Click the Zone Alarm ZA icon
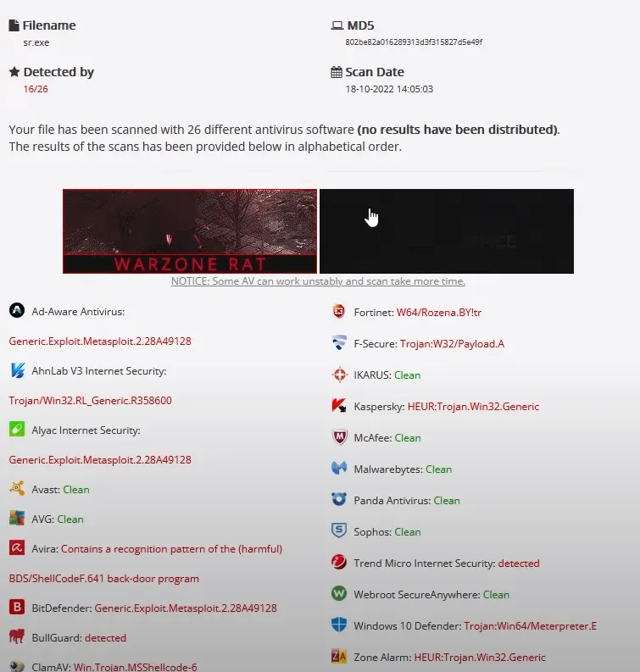Screen dimensions: 640x672 click(339, 656)
